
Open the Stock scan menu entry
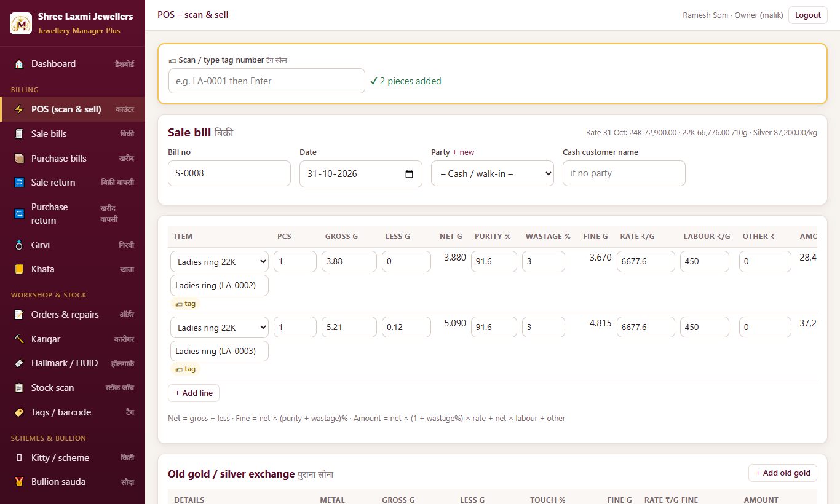point(73,388)
